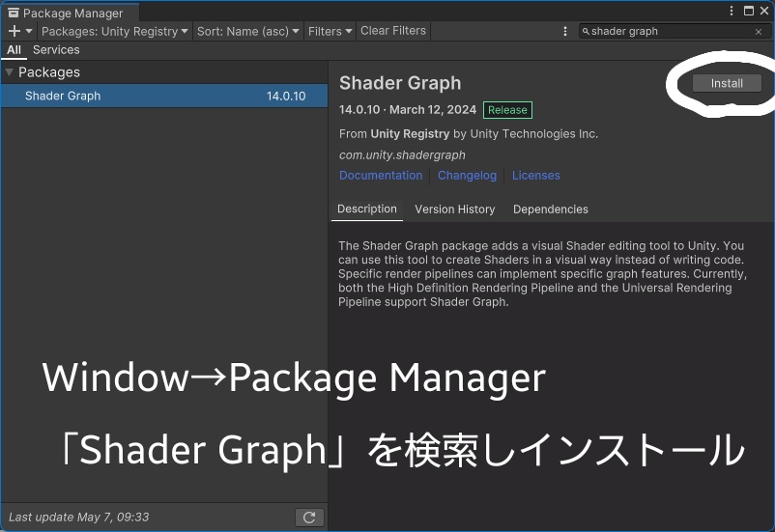
Task: Switch to the Services tab
Action: 56,50
